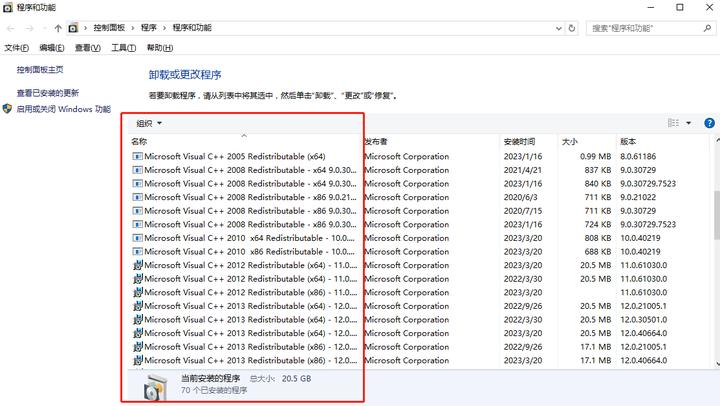Image resolution: width=720 pixels, height=406 pixels.
Task: Open the 工具(T) menu
Action: tap(124, 48)
